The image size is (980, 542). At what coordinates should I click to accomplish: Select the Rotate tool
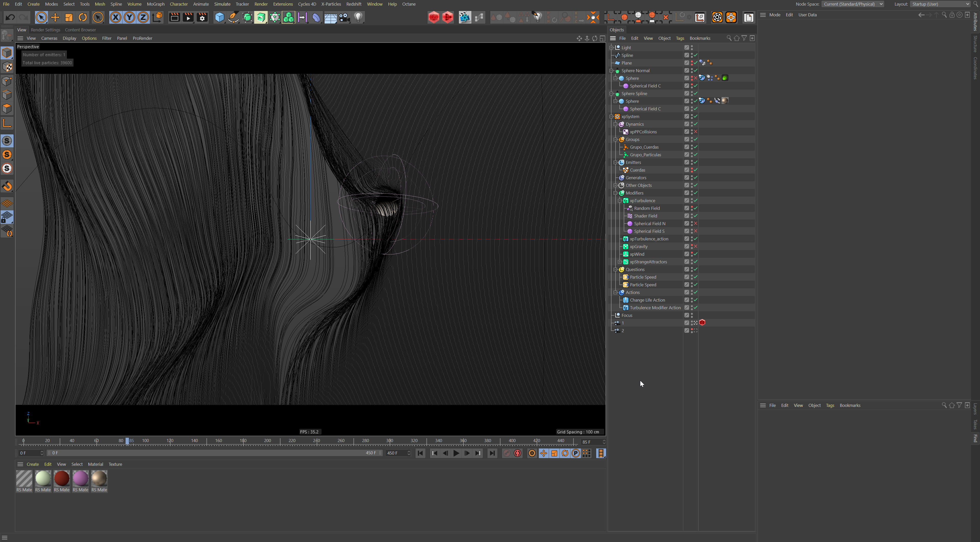[x=82, y=18]
